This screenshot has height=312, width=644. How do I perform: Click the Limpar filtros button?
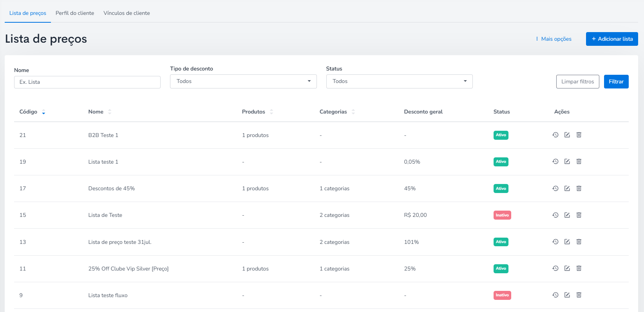[578, 81]
